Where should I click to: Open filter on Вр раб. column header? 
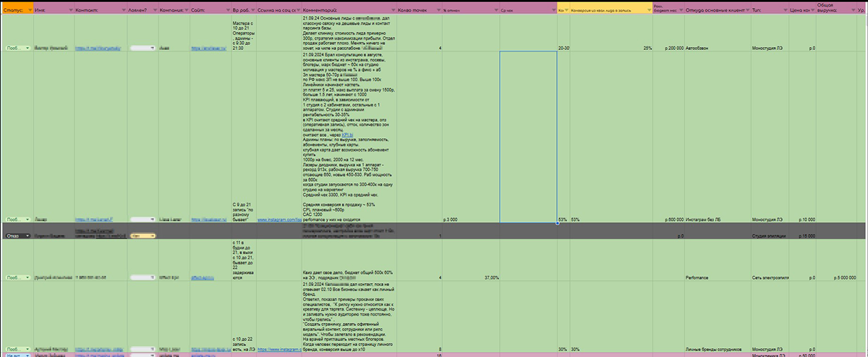[x=252, y=12]
